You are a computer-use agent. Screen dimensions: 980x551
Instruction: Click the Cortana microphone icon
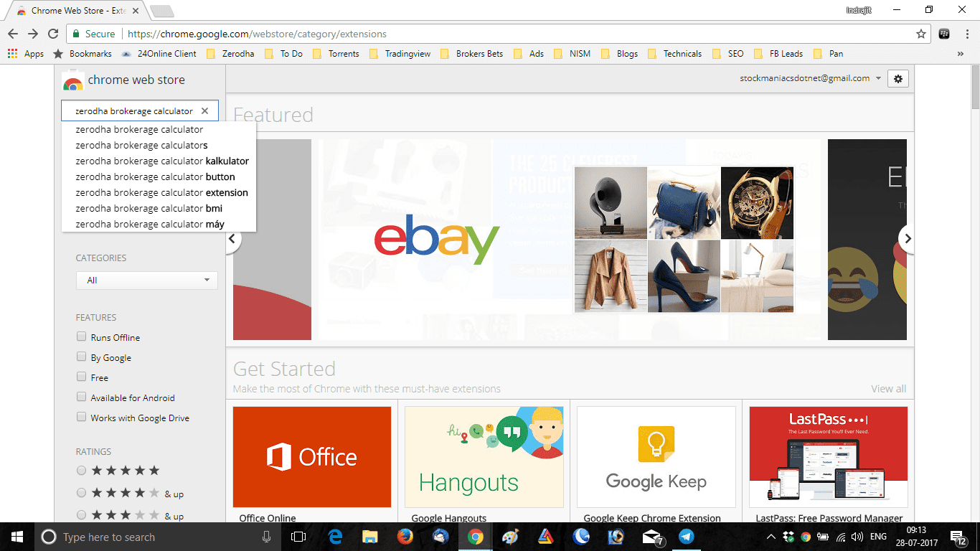coord(267,537)
